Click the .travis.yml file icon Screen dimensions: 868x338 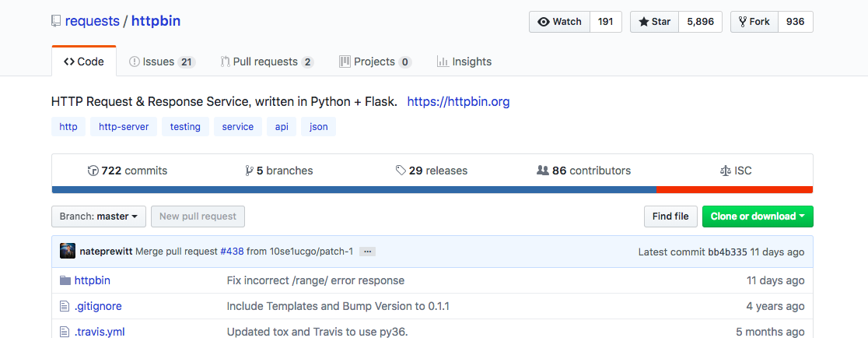click(x=65, y=332)
